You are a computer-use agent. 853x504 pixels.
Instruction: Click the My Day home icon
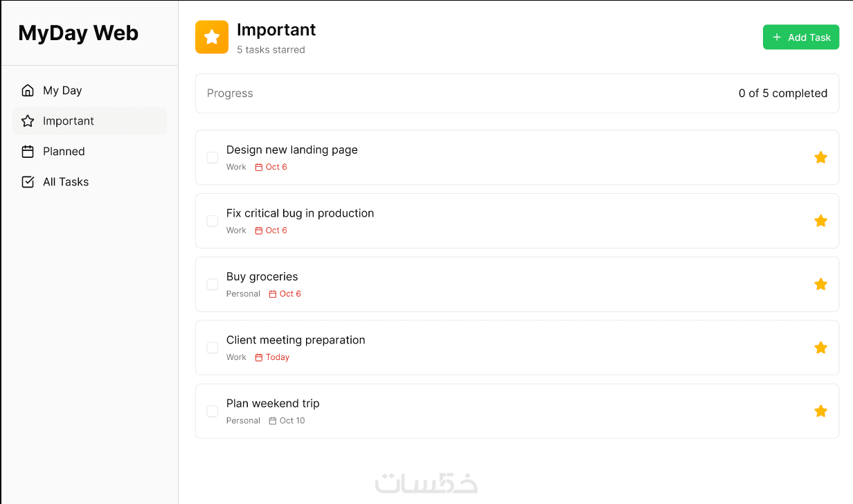(28, 91)
